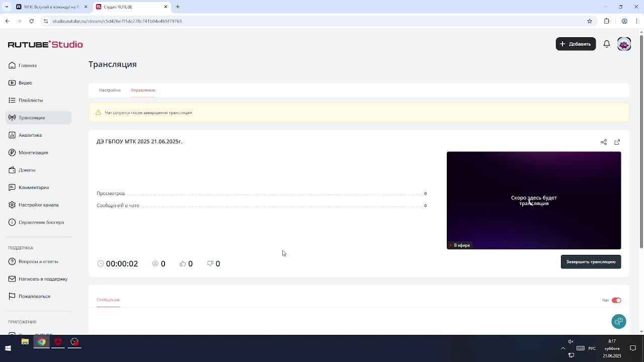Open Windows Start menu
The width and height of the screenshot is (644, 362).
tap(8, 348)
